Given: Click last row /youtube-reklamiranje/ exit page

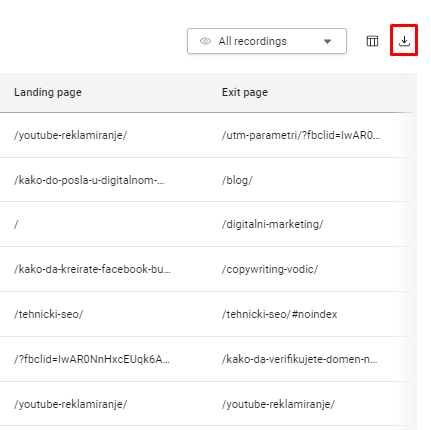Looking at the screenshot, I should pyautogui.click(x=278, y=404).
